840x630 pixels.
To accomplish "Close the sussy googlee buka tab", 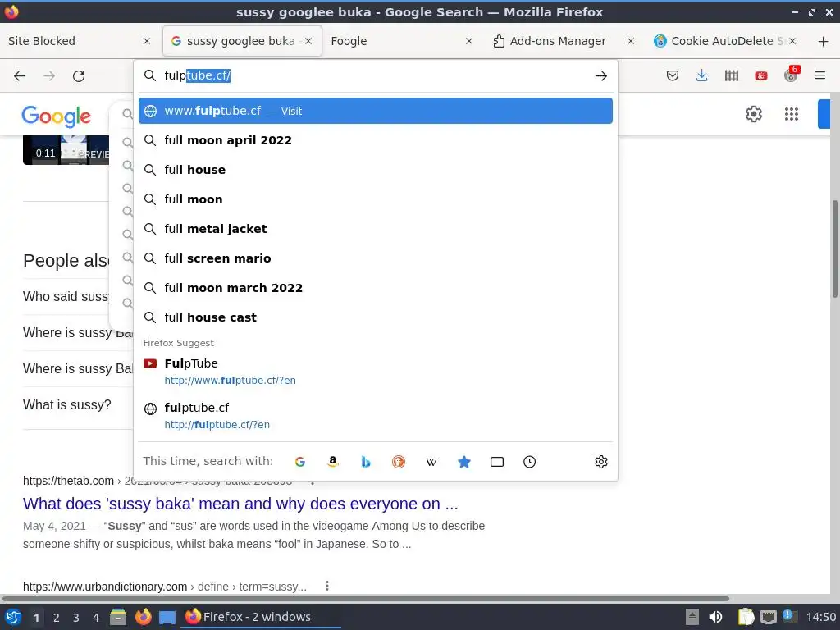I will click(x=308, y=41).
